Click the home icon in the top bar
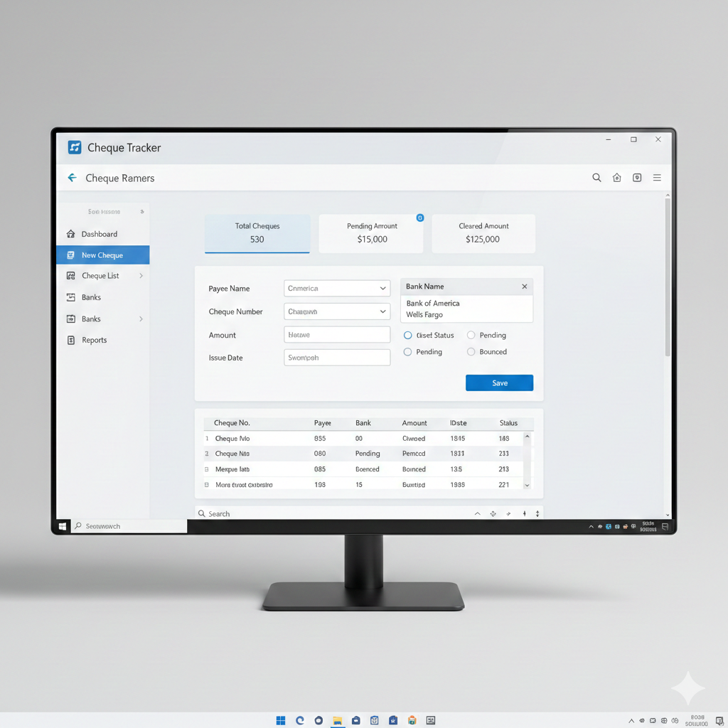 [x=616, y=178]
